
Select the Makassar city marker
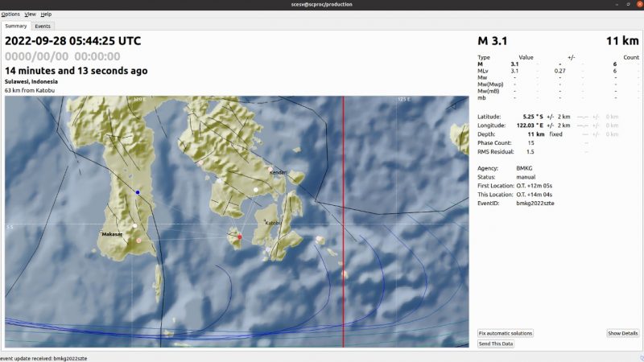[x=101, y=232]
